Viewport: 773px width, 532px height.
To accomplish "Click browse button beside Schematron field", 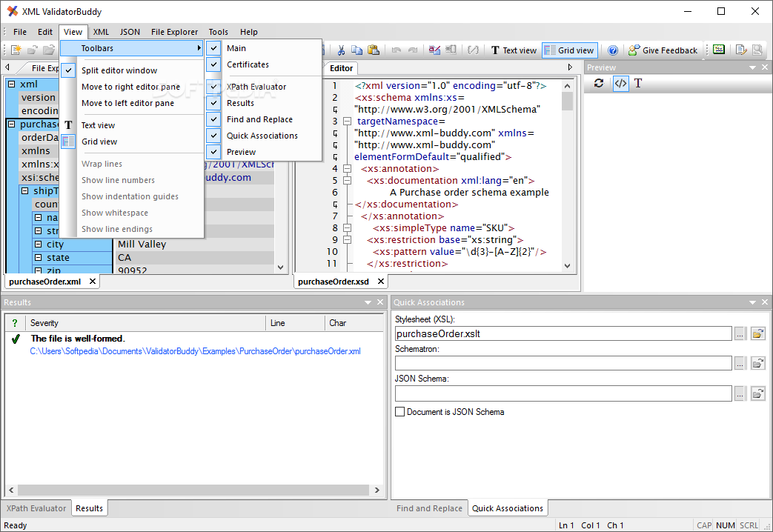I will coord(740,364).
